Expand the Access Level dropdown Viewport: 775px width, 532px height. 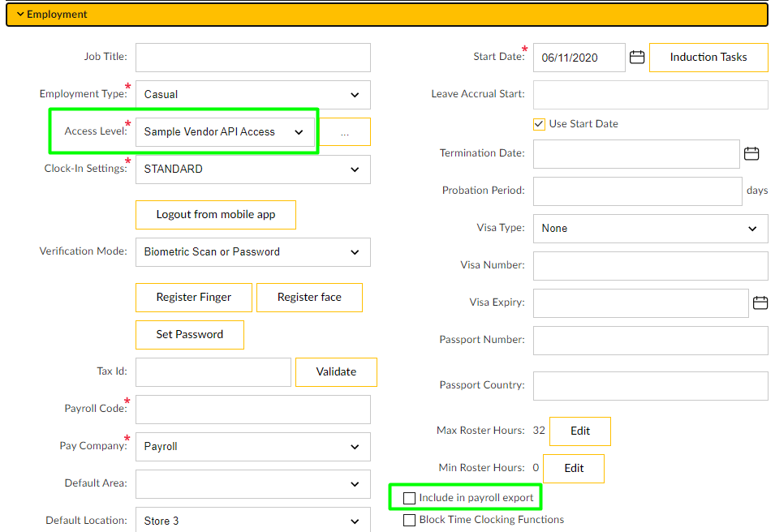224,132
